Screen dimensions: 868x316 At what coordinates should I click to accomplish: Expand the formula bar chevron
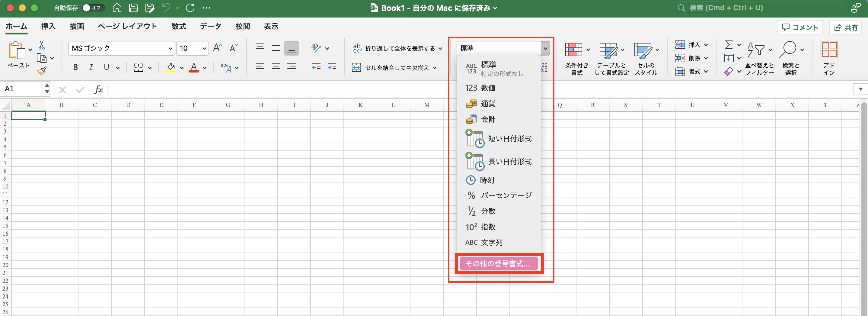tap(860, 89)
